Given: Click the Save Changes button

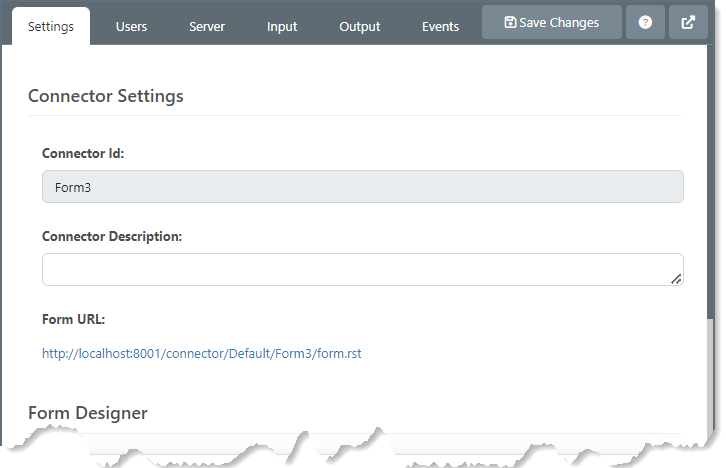Looking at the screenshot, I should tap(551, 22).
